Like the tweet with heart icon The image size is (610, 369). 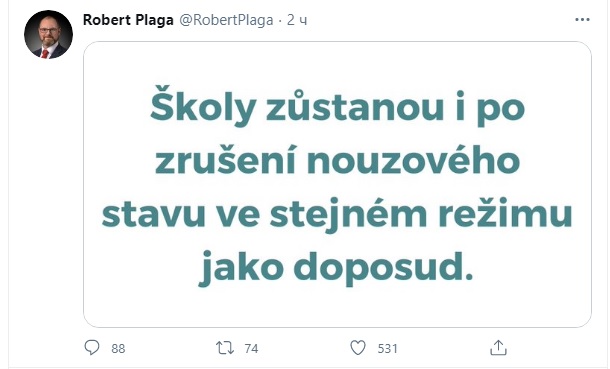point(358,348)
